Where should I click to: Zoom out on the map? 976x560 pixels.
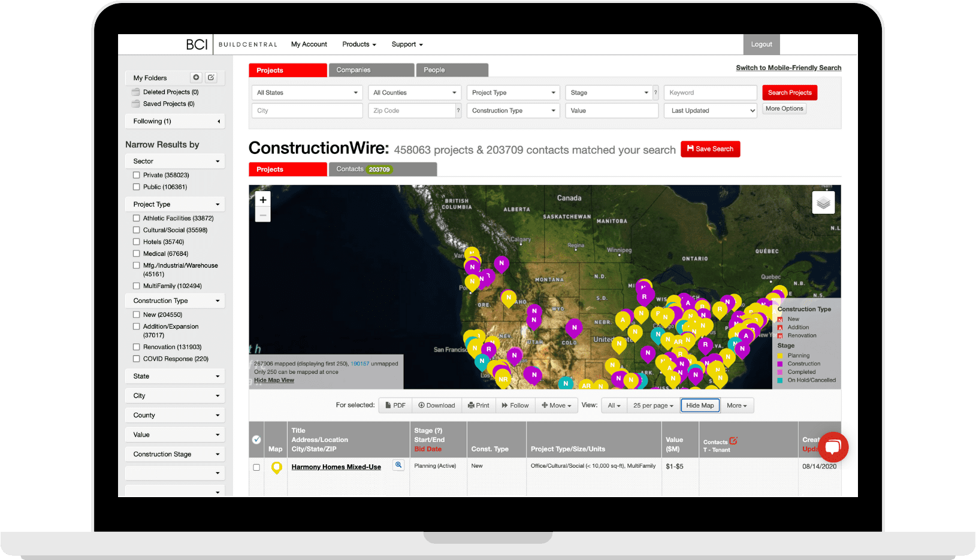tap(263, 215)
